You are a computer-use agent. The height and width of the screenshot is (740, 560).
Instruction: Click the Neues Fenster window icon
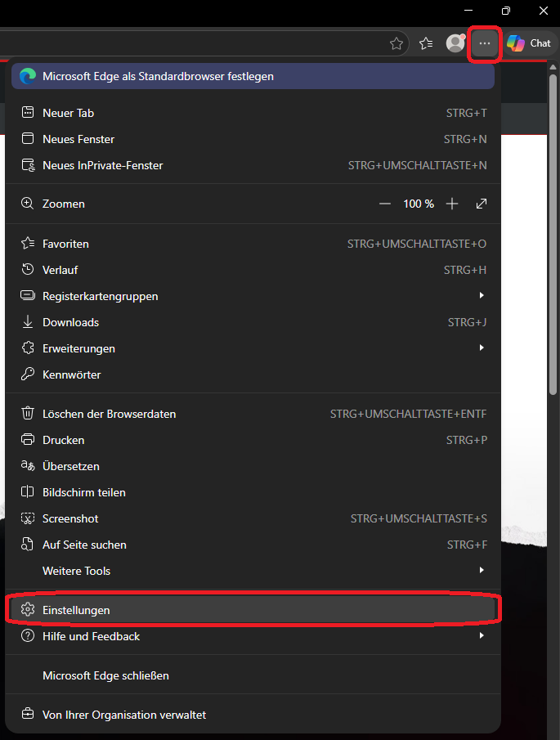point(28,139)
